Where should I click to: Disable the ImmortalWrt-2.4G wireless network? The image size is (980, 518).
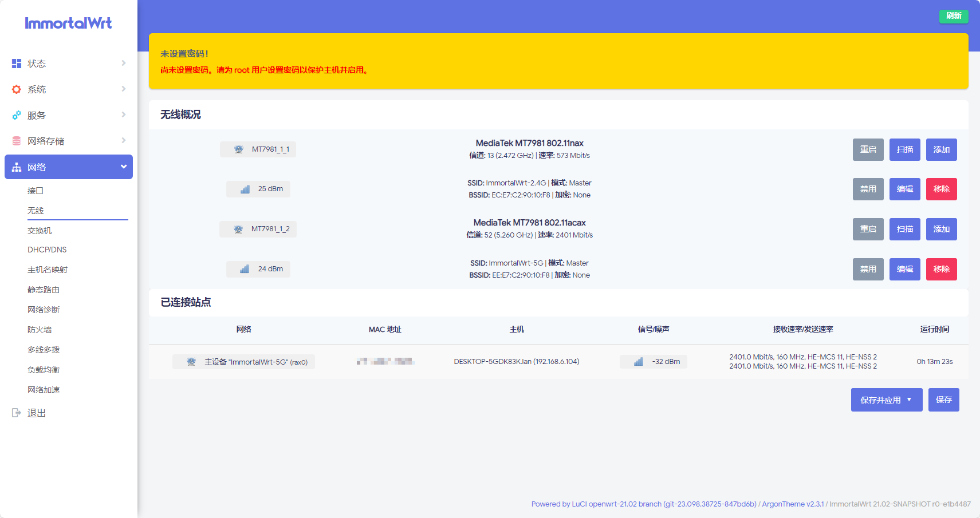(868, 189)
